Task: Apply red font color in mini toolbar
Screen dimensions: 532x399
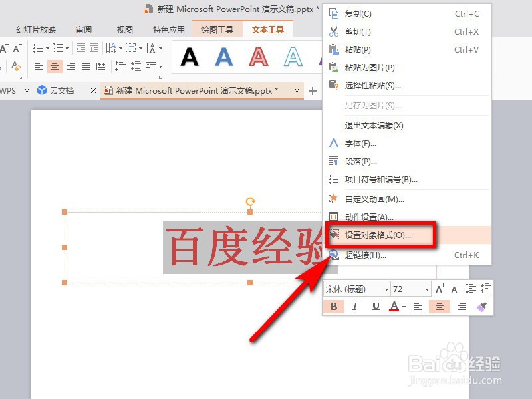Action: point(394,307)
